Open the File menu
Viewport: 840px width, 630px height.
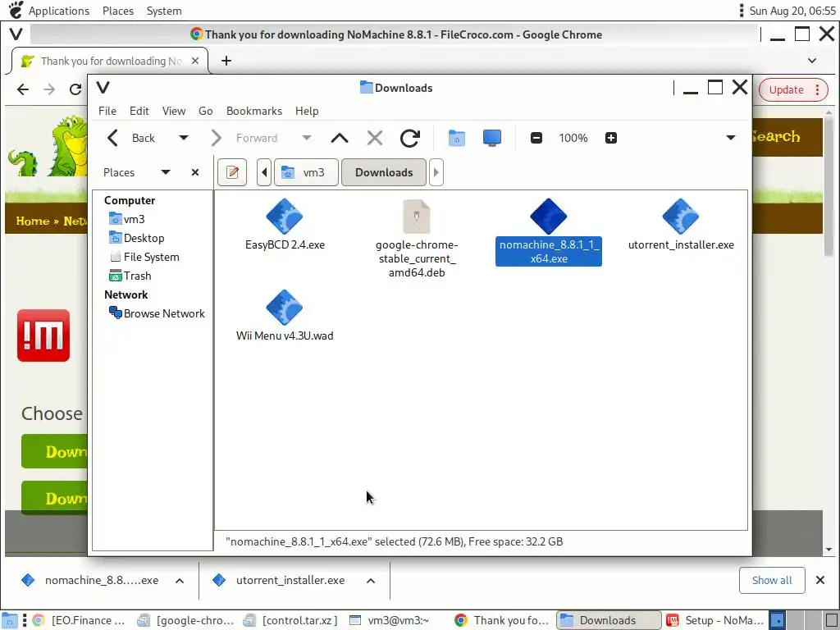coord(107,111)
